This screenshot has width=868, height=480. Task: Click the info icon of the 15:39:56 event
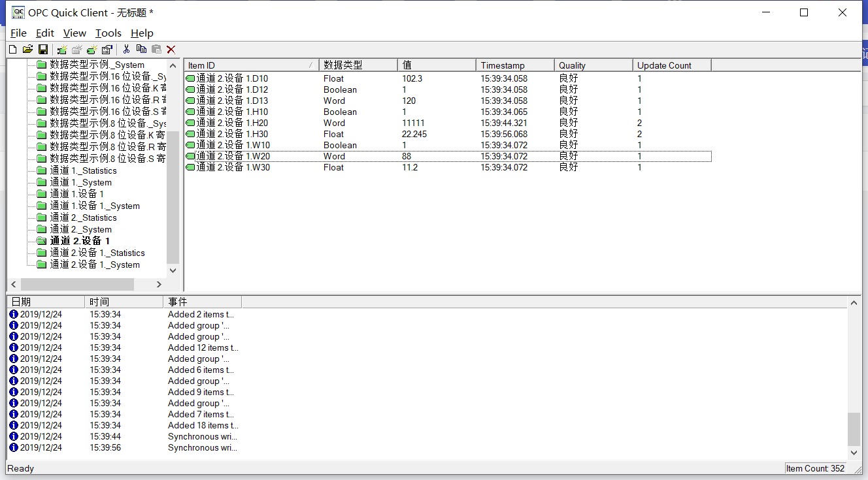point(14,448)
